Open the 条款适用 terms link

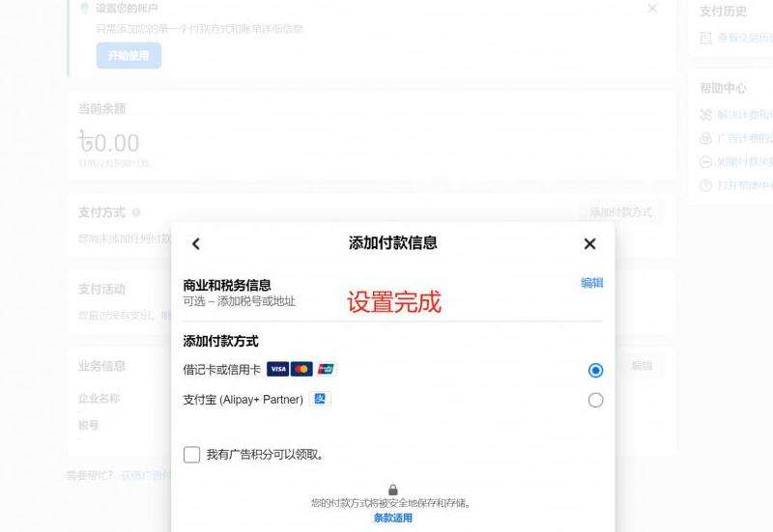coord(393,518)
